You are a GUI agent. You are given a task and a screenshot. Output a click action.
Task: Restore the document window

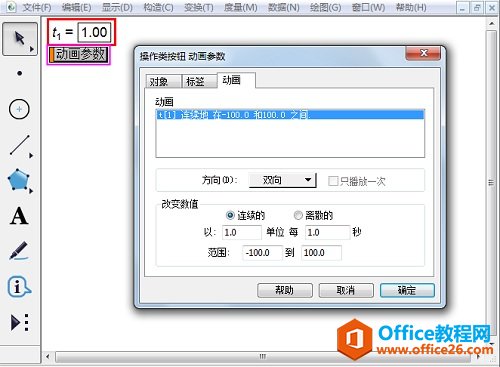[x=477, y=8]
